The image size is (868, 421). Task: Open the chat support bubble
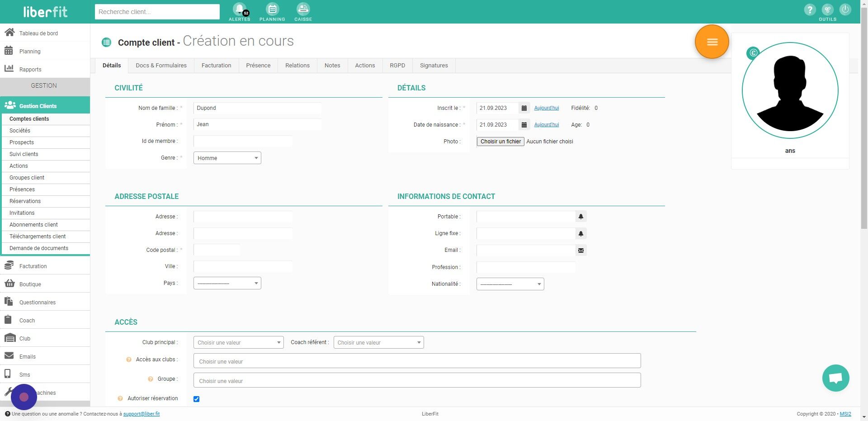click(835, 378)
